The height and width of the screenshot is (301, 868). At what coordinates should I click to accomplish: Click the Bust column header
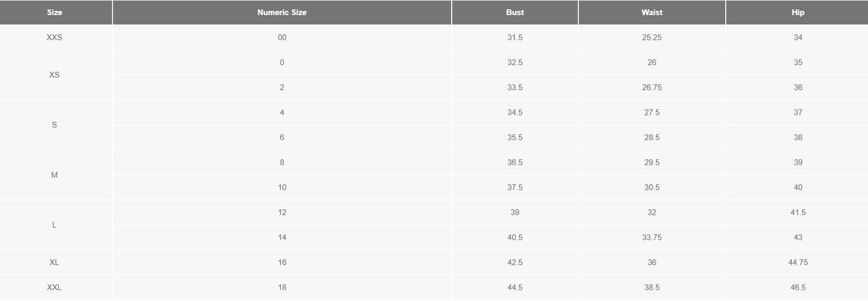coord(515,12)
